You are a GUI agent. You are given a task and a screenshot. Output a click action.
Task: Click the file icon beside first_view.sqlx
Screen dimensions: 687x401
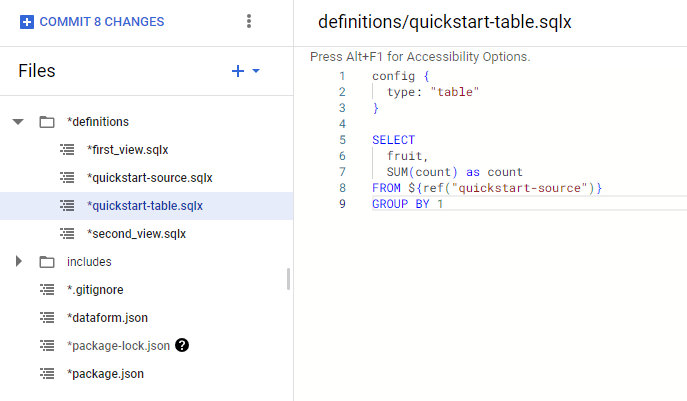pyautogui.click(x=67, y=150)
